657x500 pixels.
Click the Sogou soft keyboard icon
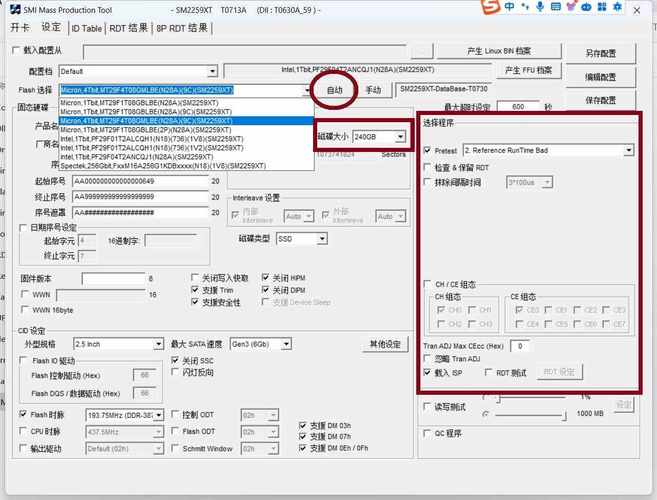coord(557,8)
